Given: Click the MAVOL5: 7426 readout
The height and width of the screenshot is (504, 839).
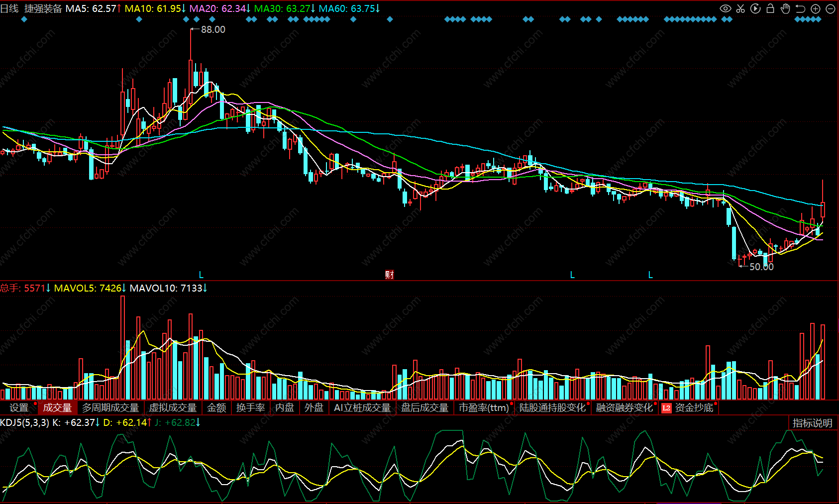Looking at the screenshot, I should click(90, 288).
